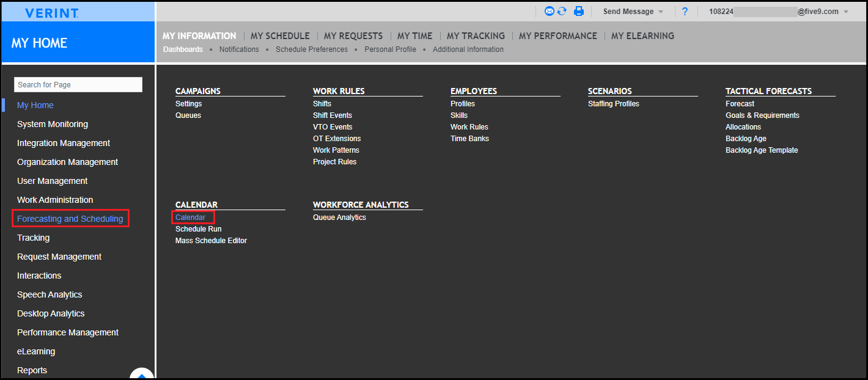
Task: Open Organization Management in sidebar
Action: click(68, 162)
